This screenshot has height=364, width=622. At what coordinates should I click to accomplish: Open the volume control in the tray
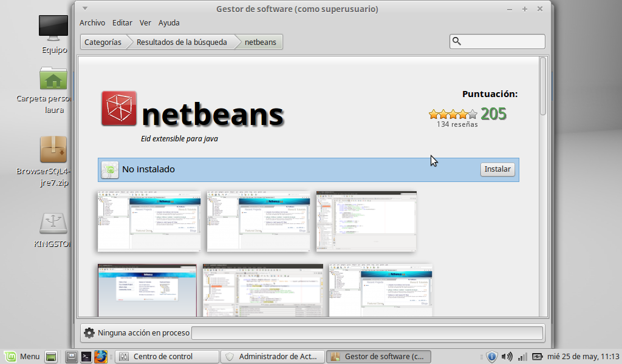coord(507,357)
